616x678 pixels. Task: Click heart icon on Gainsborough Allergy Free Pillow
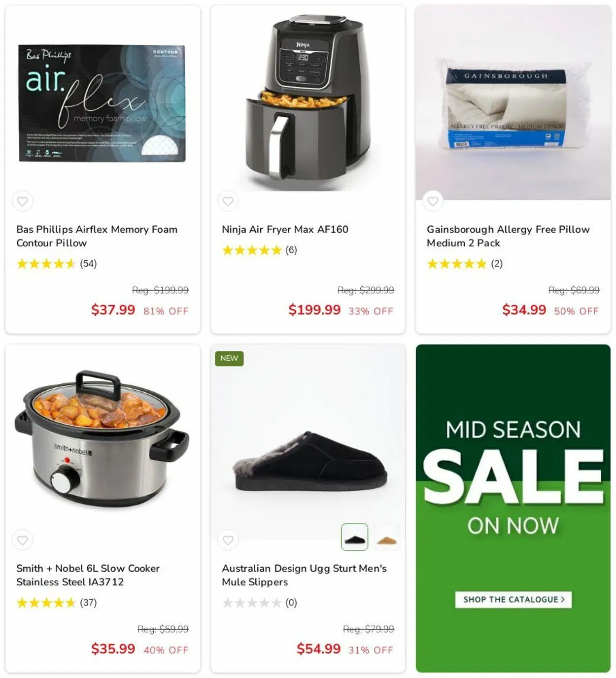[x=433, y=201]
